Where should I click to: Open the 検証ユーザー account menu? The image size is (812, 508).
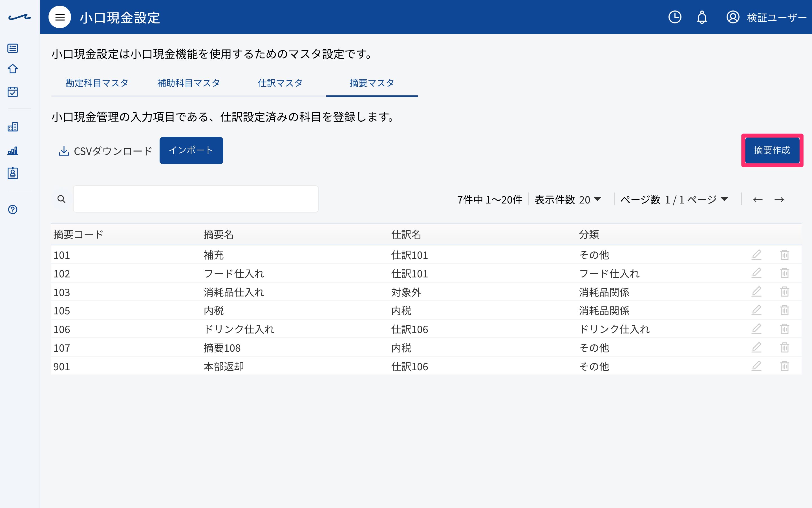coord(766,17)
